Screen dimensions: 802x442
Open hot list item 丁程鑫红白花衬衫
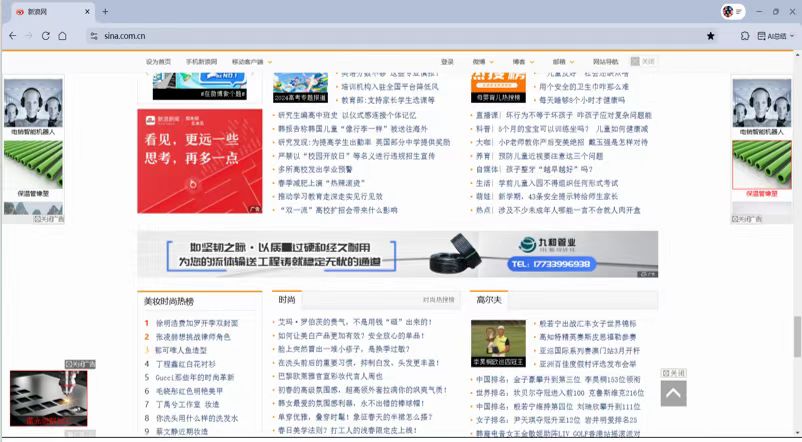(186, 364)
